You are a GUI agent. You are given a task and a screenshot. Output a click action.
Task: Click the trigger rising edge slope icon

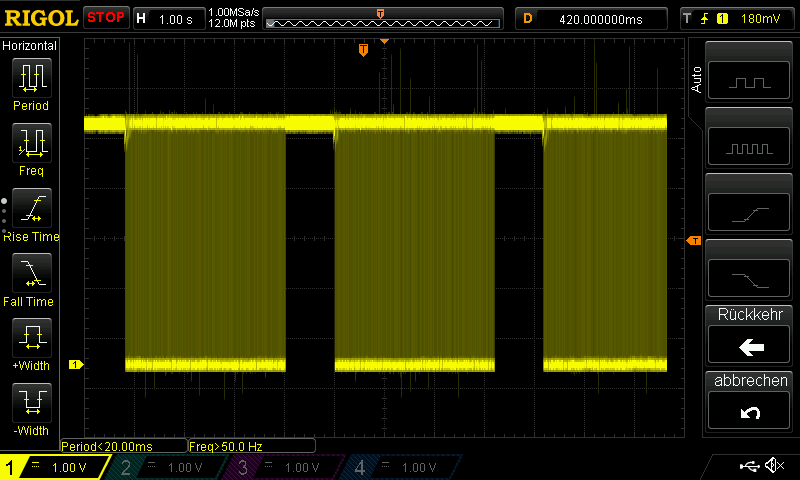pos(705,19)
